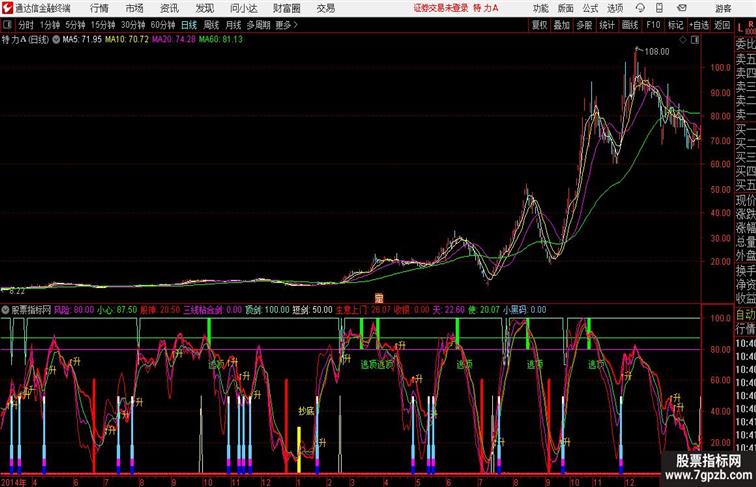Open the 财富圈 menu
Screen dimensions: 756x487
(x=287, y=8)
